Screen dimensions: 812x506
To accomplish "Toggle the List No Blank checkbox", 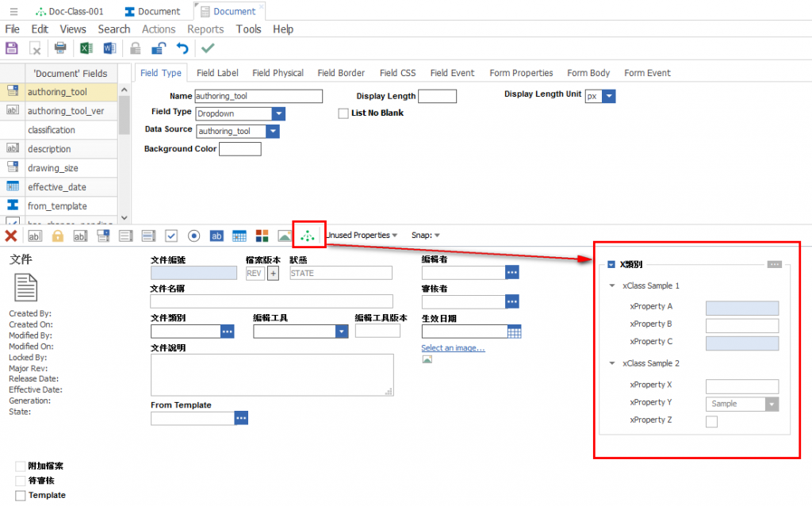I will 343,113.
